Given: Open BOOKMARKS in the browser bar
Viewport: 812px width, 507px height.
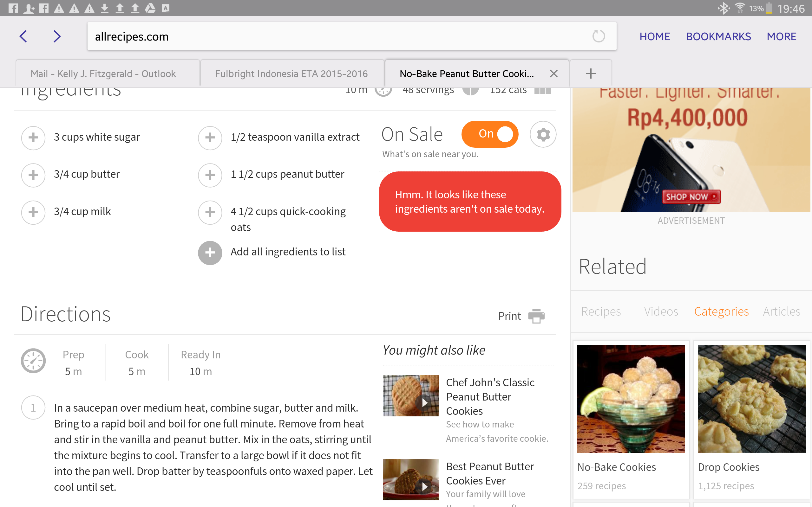Looking at the screenshot, I should click(x=718, y=36).
